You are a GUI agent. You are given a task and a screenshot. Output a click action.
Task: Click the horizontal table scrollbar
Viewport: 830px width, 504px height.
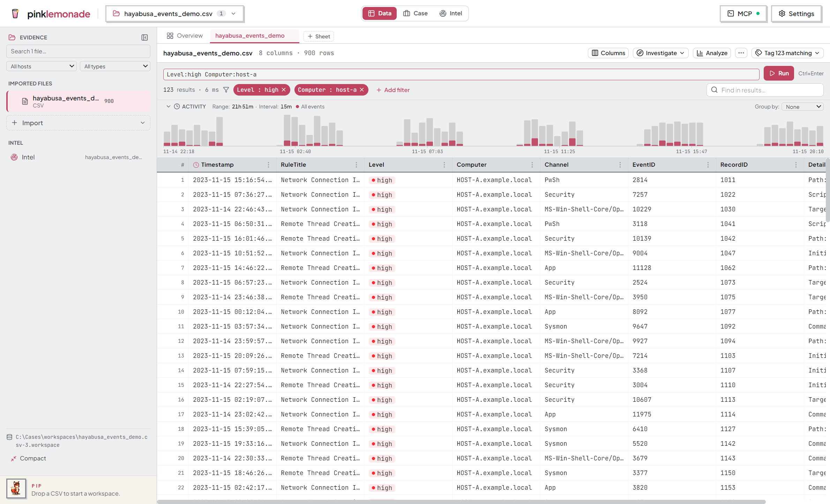coord(461,502)
